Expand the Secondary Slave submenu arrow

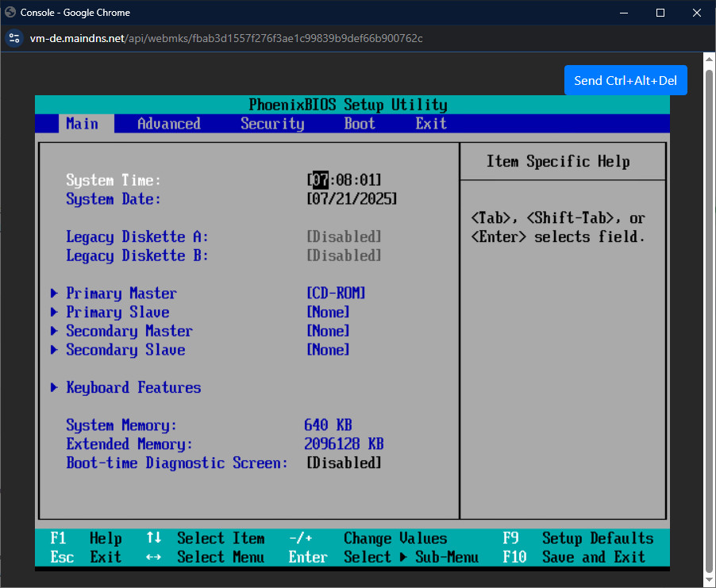pos(54,350)
